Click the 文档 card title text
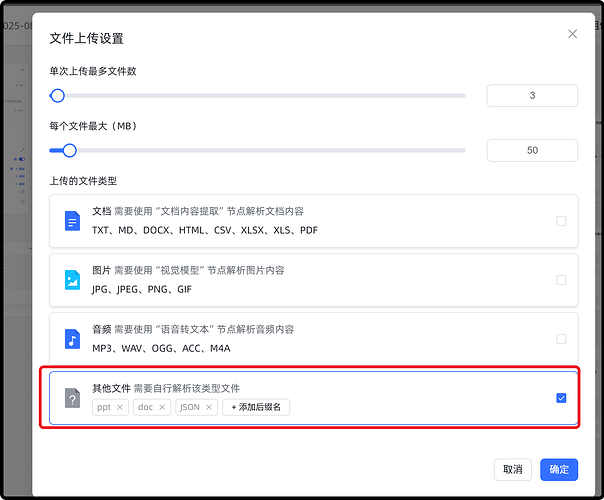 pyautogui.click(x=102, y=211)
